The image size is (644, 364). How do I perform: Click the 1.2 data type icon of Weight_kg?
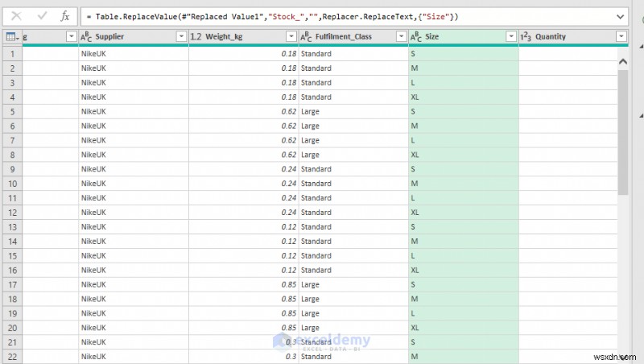pos(196,37)
